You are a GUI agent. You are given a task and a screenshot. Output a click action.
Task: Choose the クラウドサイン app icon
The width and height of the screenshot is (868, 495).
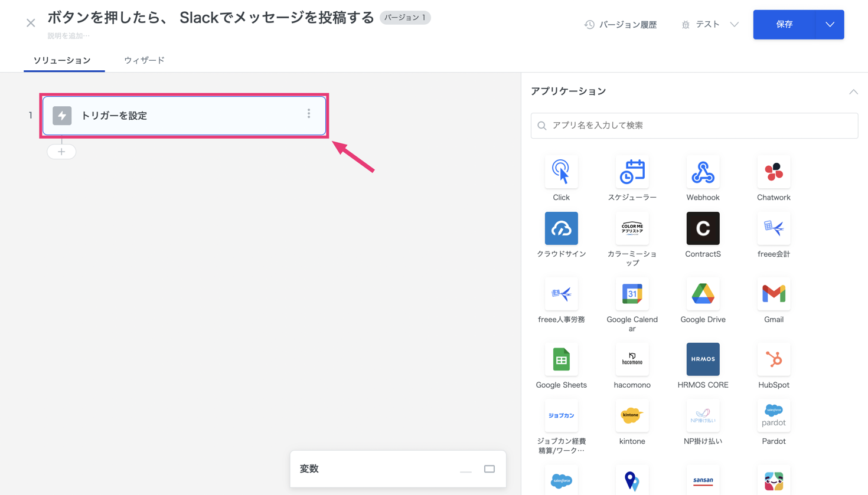point(561,228)
